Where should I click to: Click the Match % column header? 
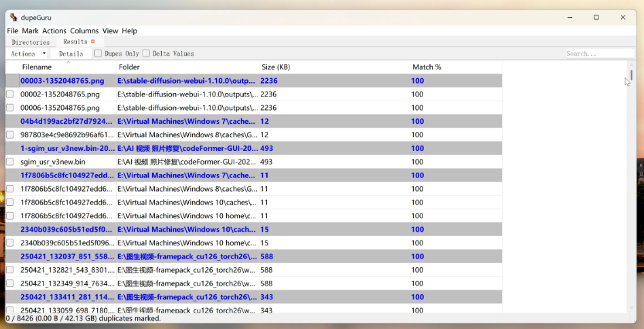tap(427, 67)
